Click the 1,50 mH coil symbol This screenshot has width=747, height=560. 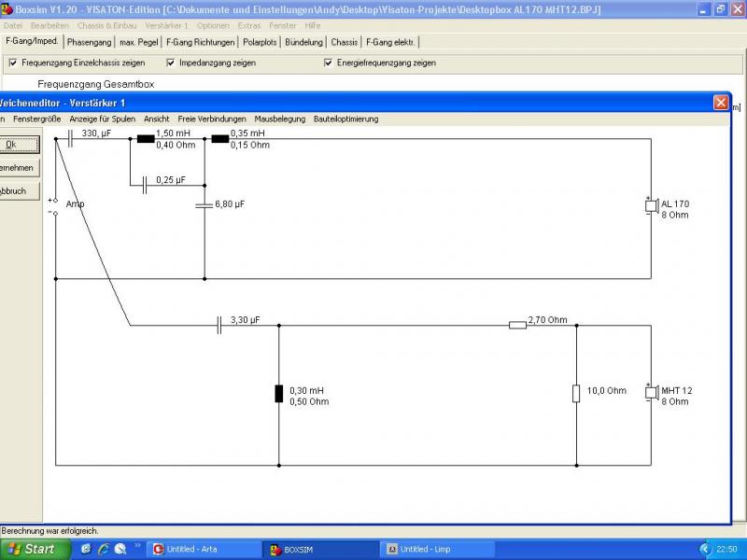coord(146,139)
